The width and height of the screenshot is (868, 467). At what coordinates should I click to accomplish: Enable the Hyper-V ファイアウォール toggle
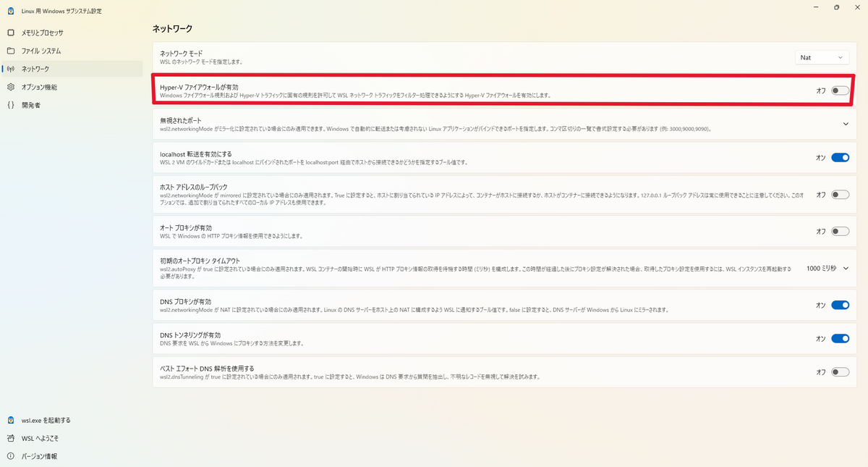click(x=840, y=91)
